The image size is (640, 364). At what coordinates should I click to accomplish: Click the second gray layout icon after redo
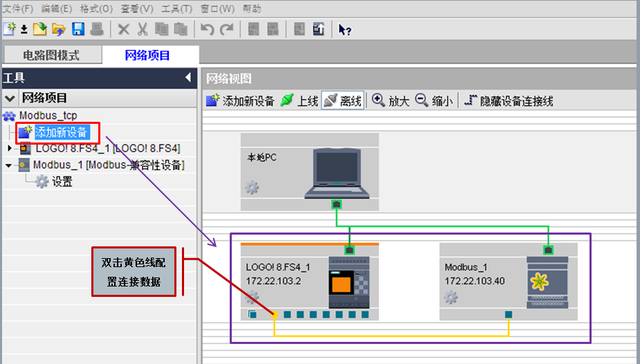pos(273,29)
